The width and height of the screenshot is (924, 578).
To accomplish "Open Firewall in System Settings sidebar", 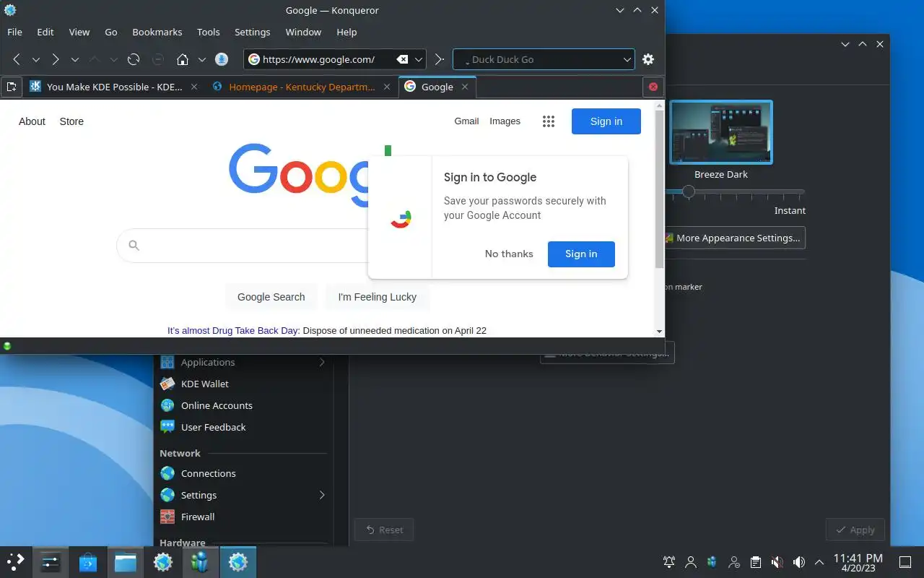I will tap(198, 517).
